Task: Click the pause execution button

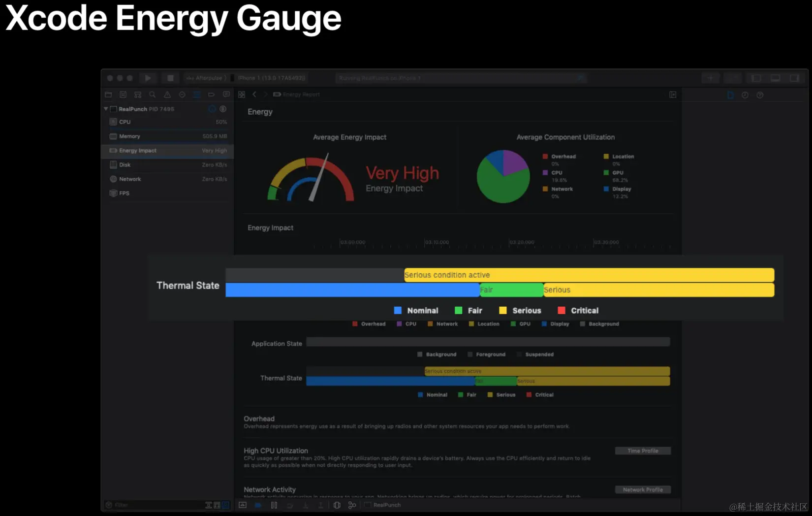Action: click(274, 505)
